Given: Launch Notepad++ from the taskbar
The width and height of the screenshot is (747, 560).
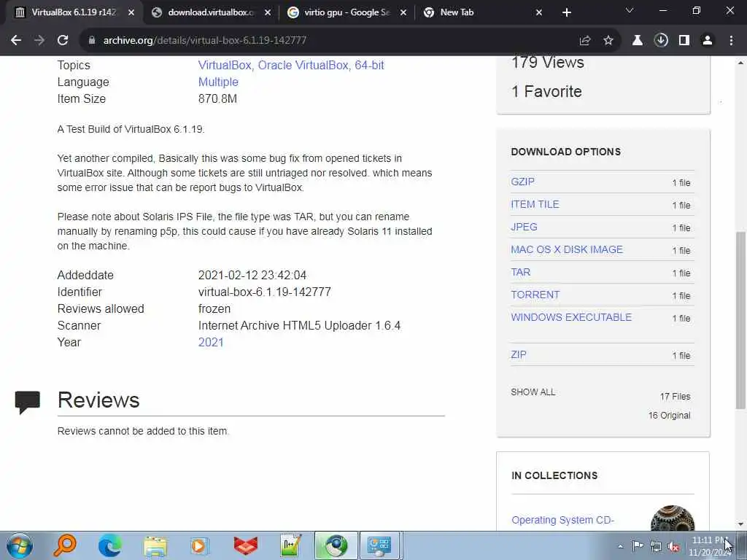Looking at the screenshot, I should 290,545.
